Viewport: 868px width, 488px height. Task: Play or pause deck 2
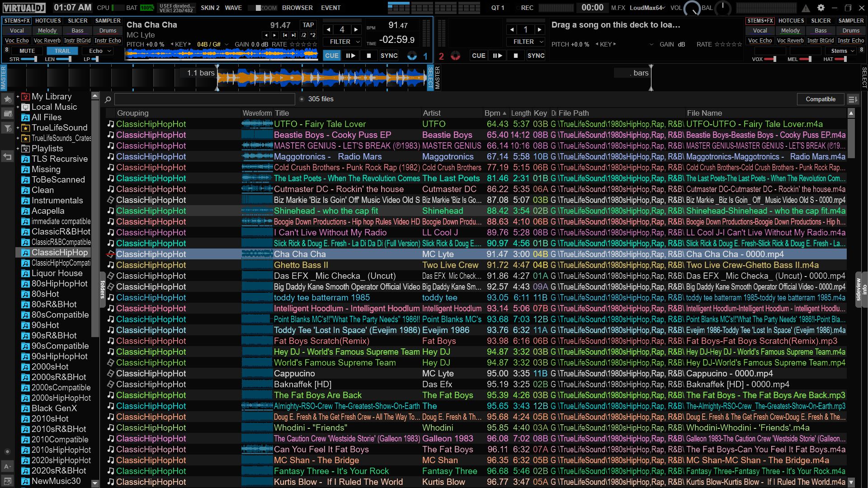[x=497, y=56]
